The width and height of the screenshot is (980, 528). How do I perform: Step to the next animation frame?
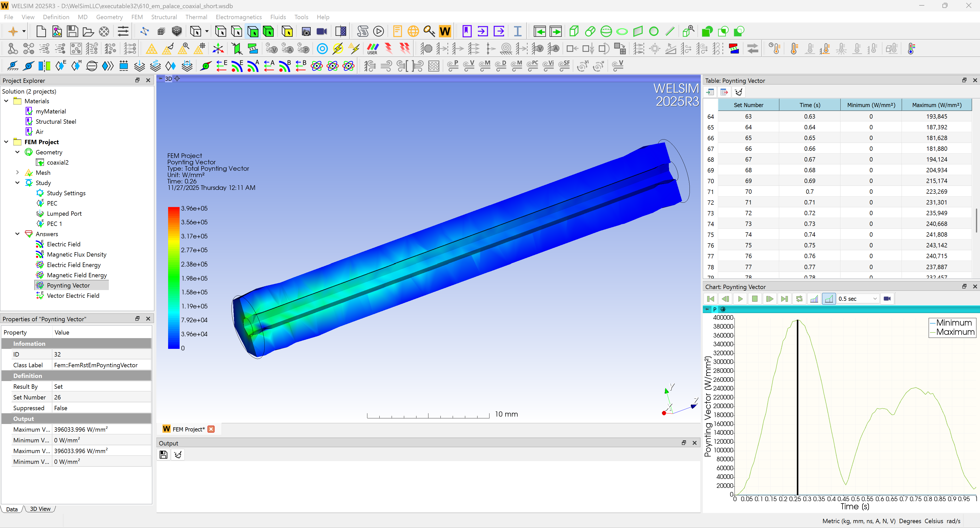point(770,299)
